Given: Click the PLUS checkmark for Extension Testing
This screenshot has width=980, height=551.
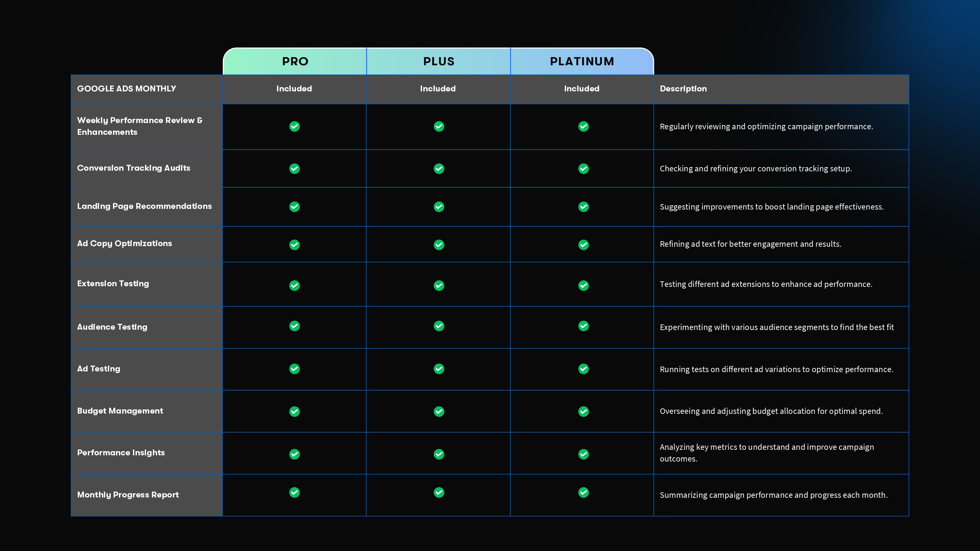Looking at the screenshot, I should tap(439, 285).
